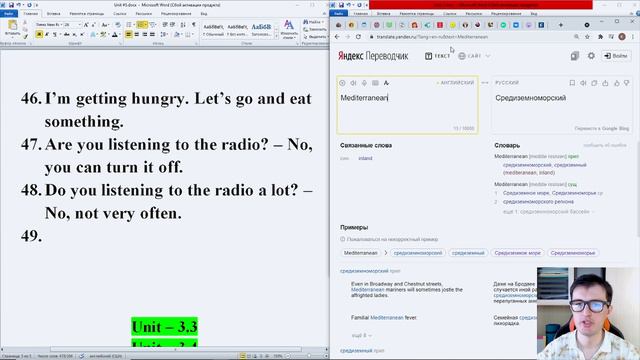Open the View tab in left Word
640x360 pixels.
[x=204, y=13]
